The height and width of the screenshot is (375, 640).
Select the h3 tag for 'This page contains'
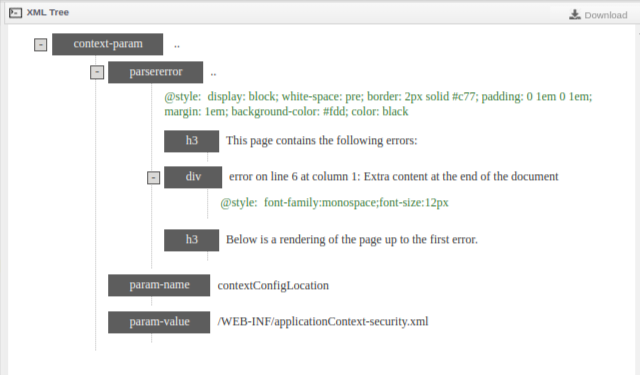coord(191,141)
